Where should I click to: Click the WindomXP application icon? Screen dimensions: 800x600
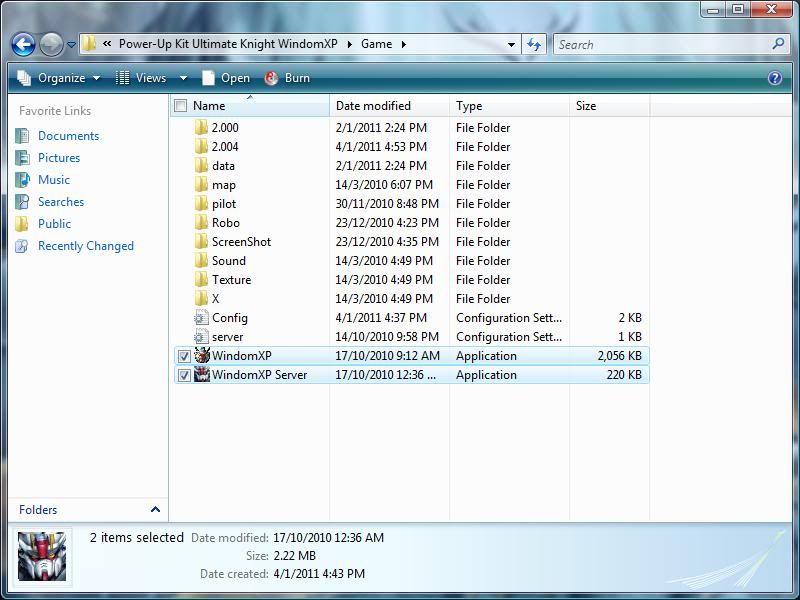tap(202, 355)
